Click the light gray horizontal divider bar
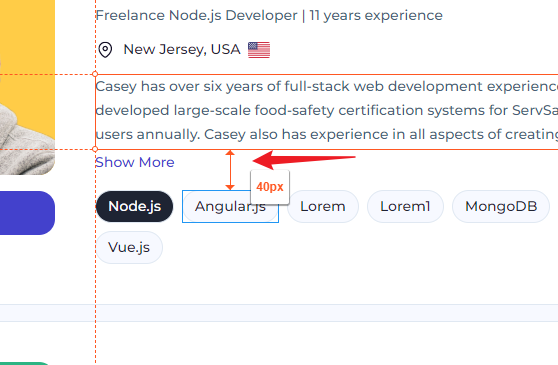The image size is (558, 365). pos(279,313)
